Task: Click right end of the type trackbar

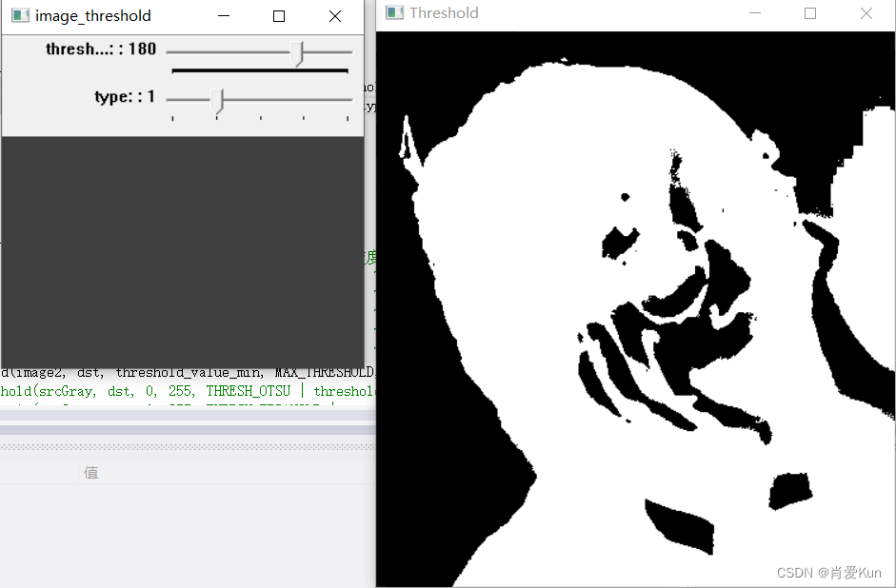Action: pyautogui.click(x=348, y=100)
